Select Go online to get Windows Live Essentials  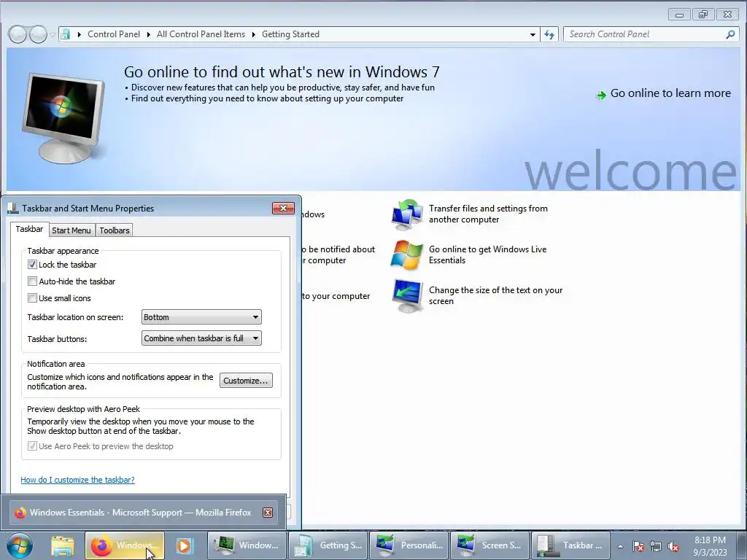(488, 254)
